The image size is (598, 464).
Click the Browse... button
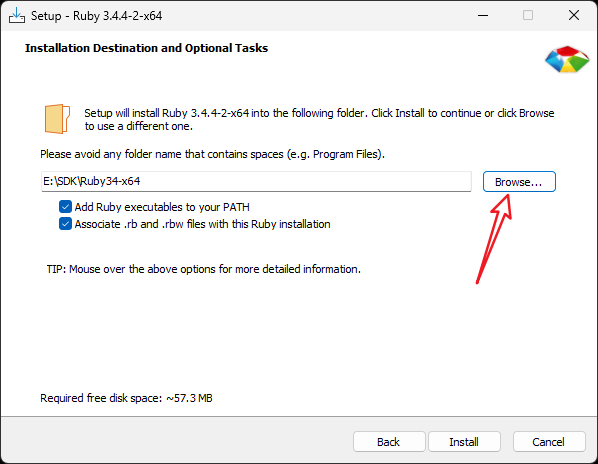click(519, 182)
